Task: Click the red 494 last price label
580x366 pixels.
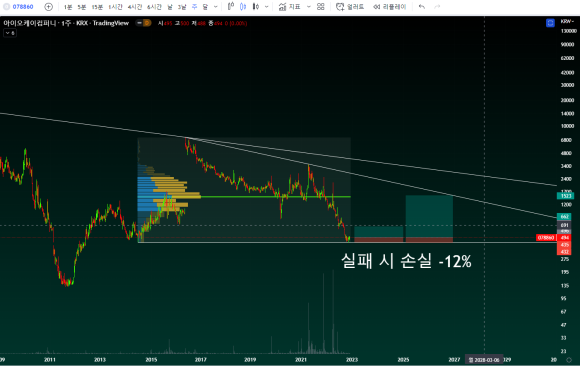Action: (564, 238)
